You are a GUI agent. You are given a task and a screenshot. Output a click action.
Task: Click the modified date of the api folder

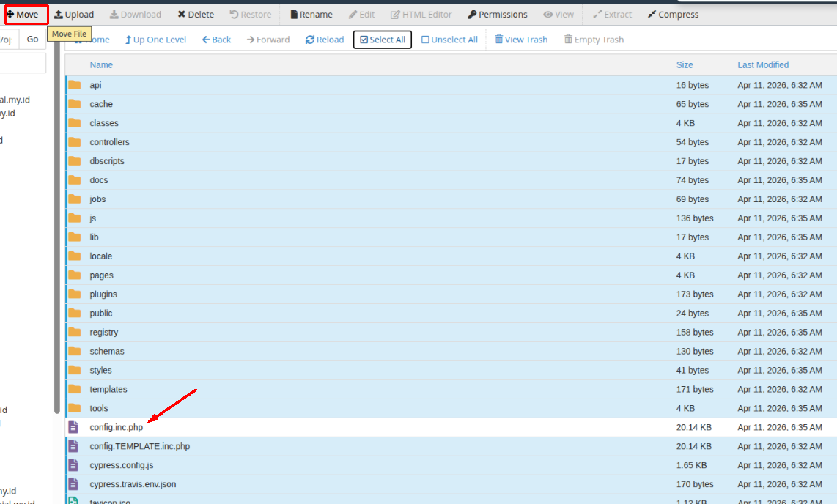tap(779, 85)
